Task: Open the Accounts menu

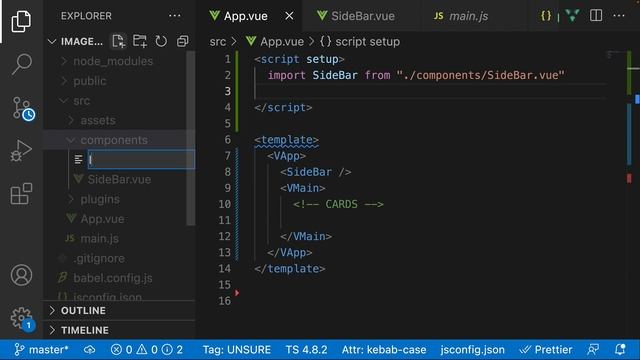Action: click(21, 275)
